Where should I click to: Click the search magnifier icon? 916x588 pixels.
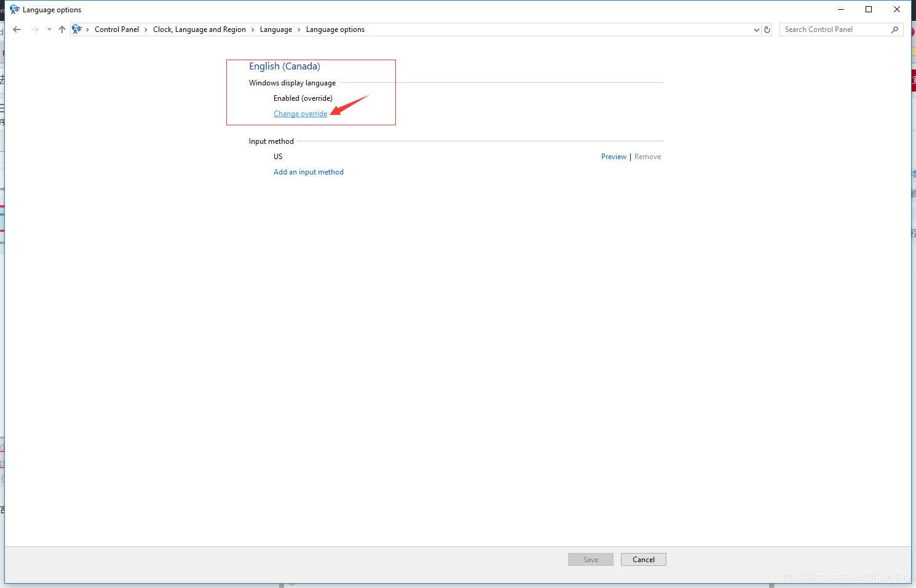[894, 29]
